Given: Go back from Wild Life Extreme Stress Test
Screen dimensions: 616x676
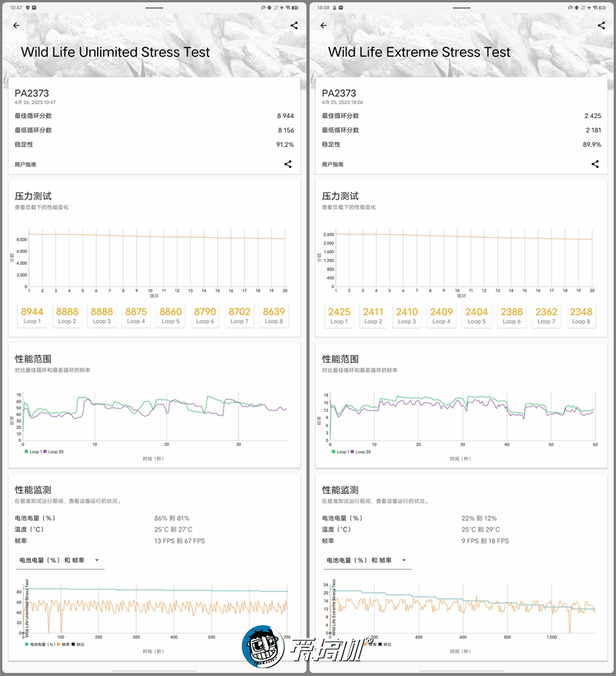Looking at the screenshot, I should (323, 25).
